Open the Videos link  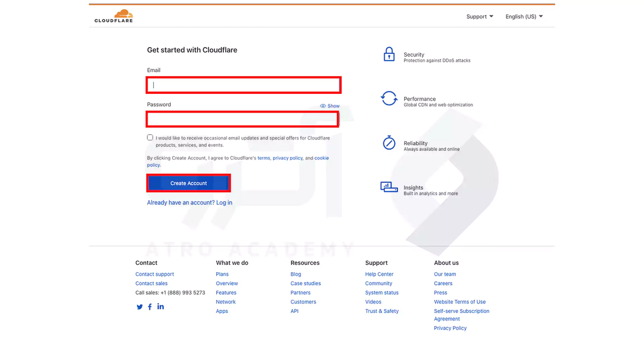373,302
